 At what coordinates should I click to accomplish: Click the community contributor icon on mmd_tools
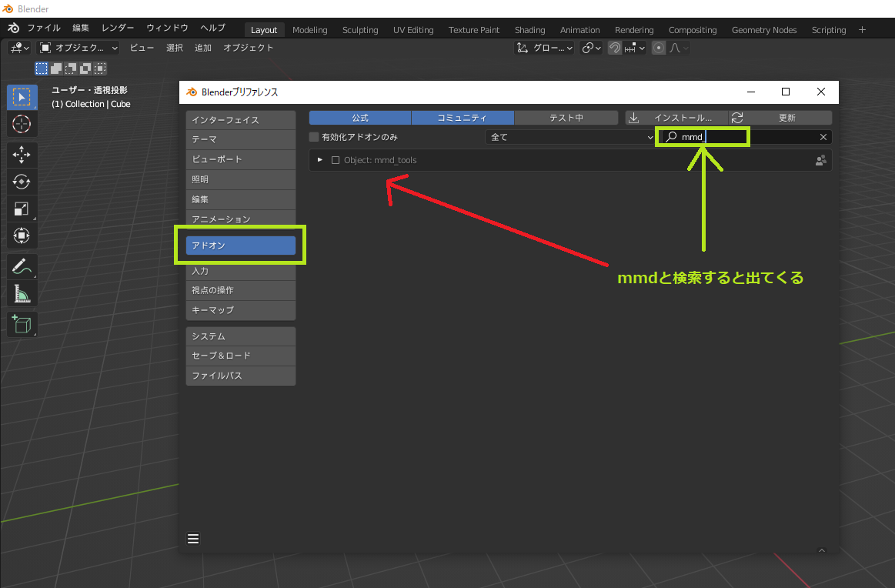pyautogui.click(x=821, y=160)
